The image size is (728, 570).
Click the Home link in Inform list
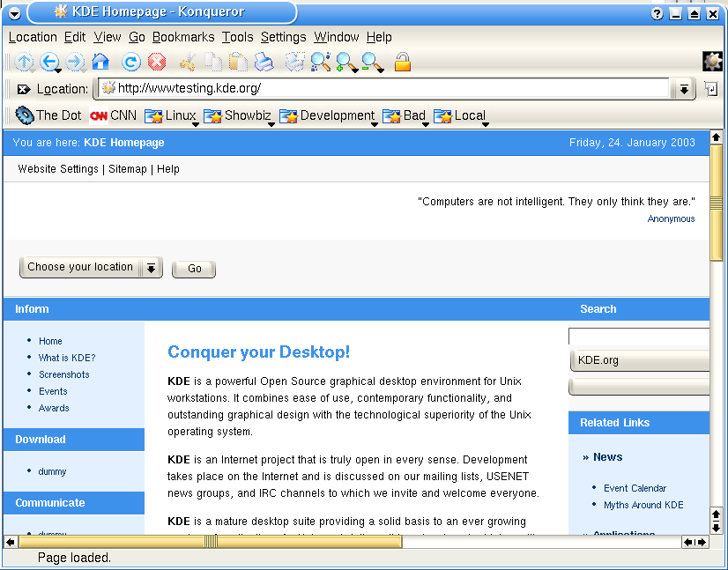coord(50,341)
